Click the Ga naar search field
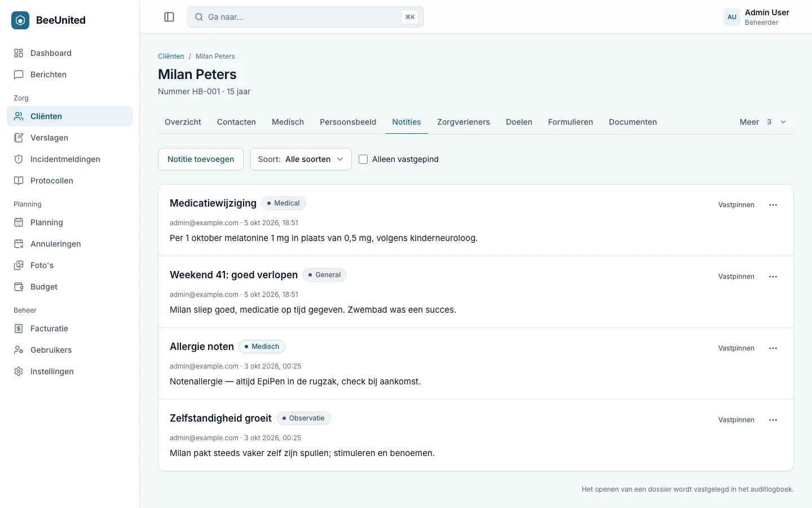The image size is (812, 508). point(306,17)
